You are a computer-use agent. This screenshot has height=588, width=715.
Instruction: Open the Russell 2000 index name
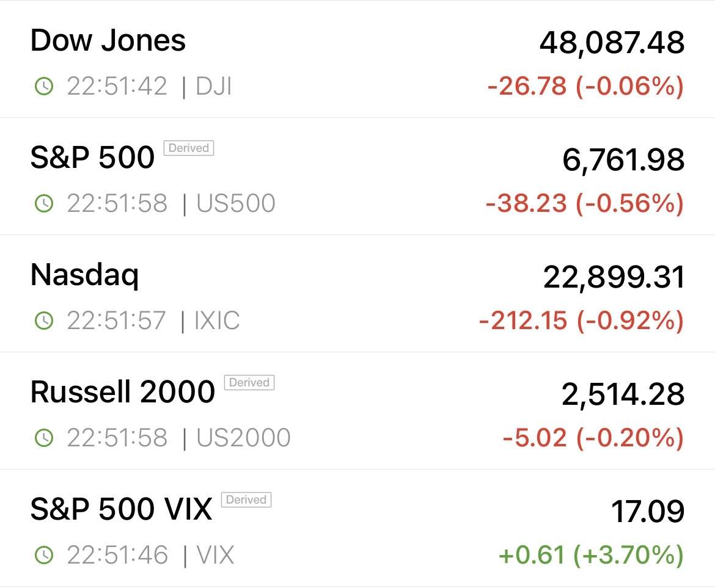[122, 392]
